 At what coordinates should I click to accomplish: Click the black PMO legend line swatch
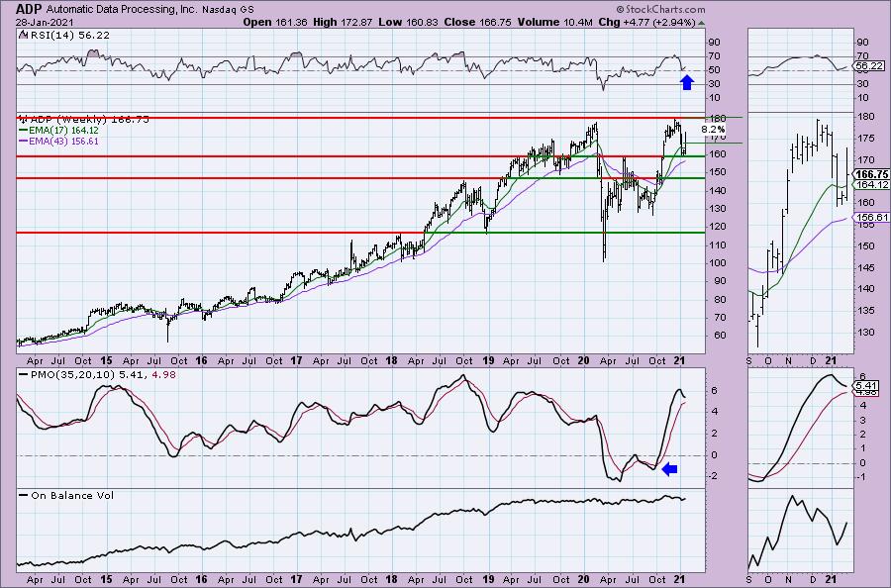coord(24,375)
